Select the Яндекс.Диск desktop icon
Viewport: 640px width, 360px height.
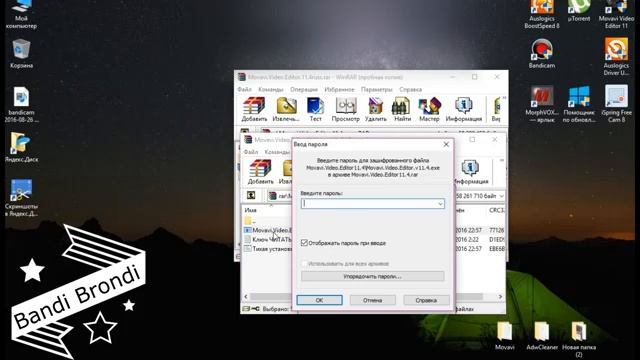[21, 147]
